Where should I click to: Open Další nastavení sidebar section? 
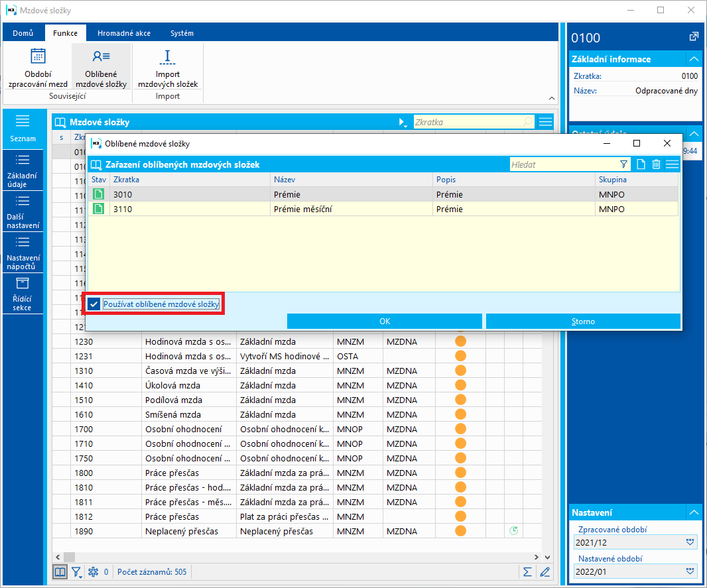click(23, 211)
